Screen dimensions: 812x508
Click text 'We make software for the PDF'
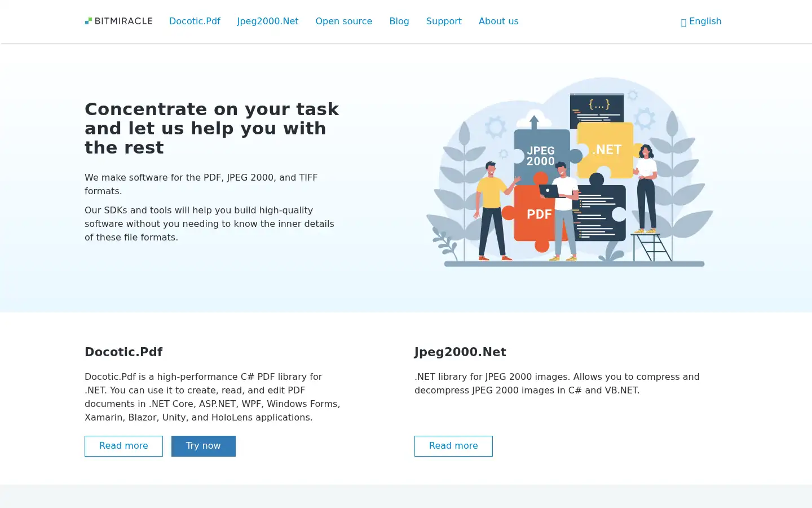click(x=201, y=184)
